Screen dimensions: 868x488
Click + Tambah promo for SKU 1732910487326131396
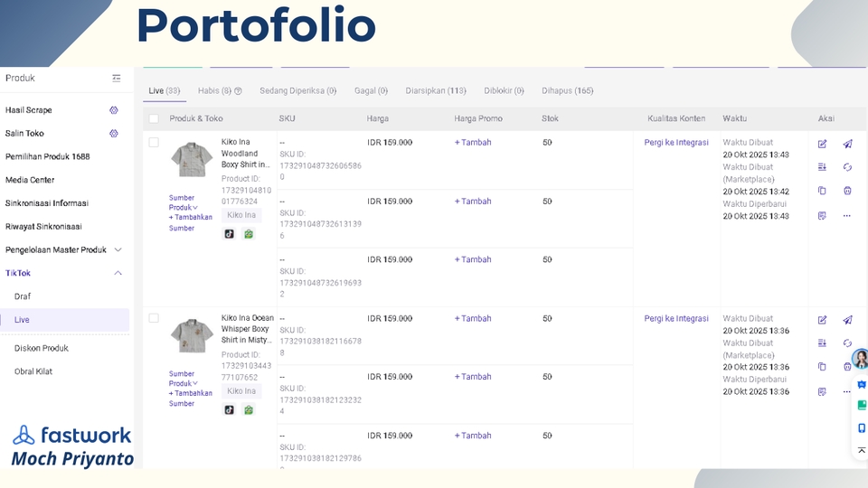473,201
